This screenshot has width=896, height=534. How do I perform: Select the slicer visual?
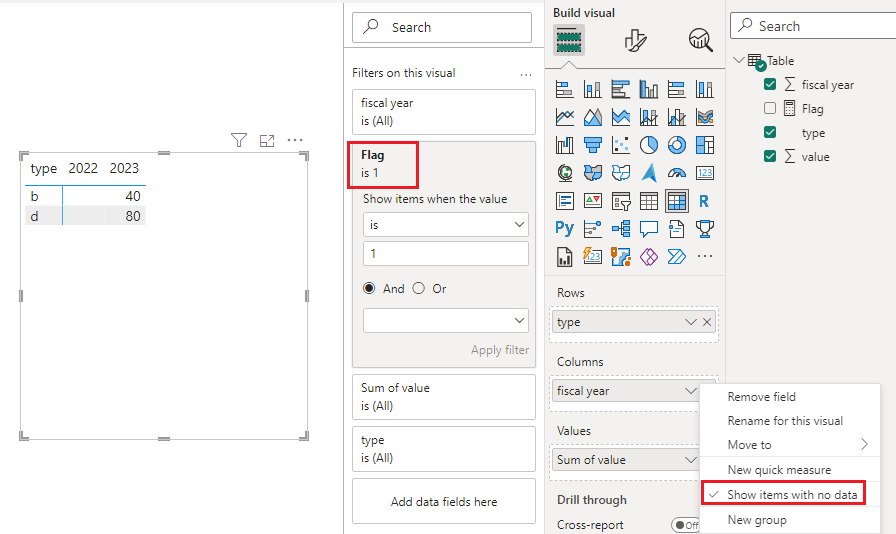click(621, 201)
